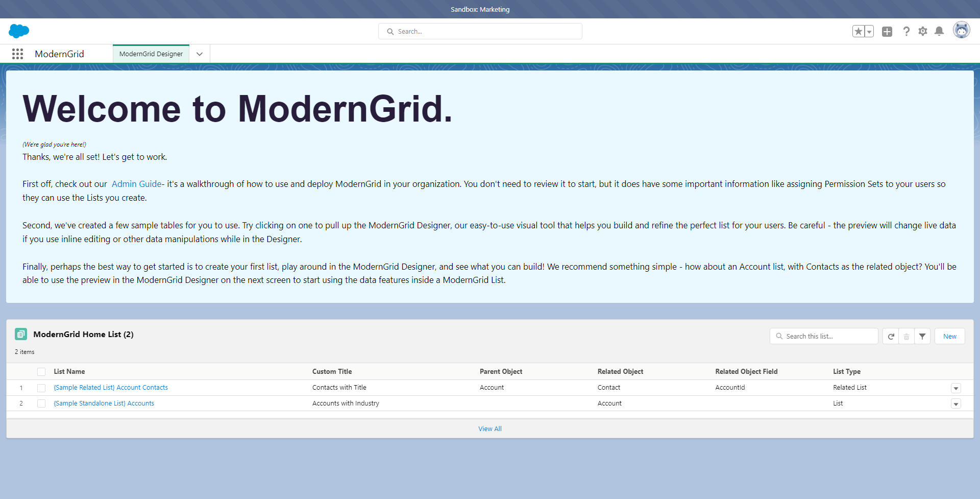This screenshot has height=499, width=980.
Task: Open the Global Actions plus icon
Action: point(887,32)
